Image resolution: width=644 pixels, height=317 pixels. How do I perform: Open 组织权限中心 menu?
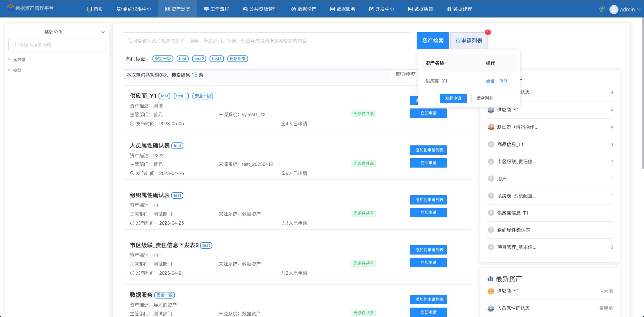tap(134, 9)
